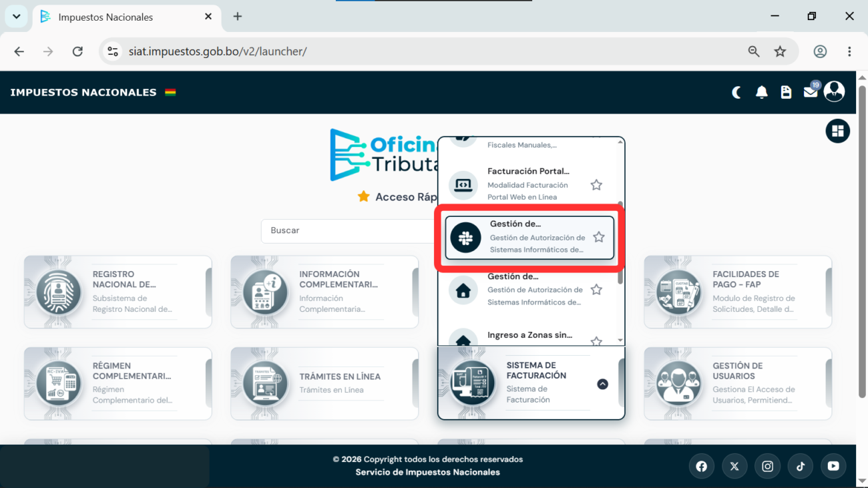Open the TikTok icon in the footer
Viewport: 868px width, 488px height.
[x=800, y=467]
